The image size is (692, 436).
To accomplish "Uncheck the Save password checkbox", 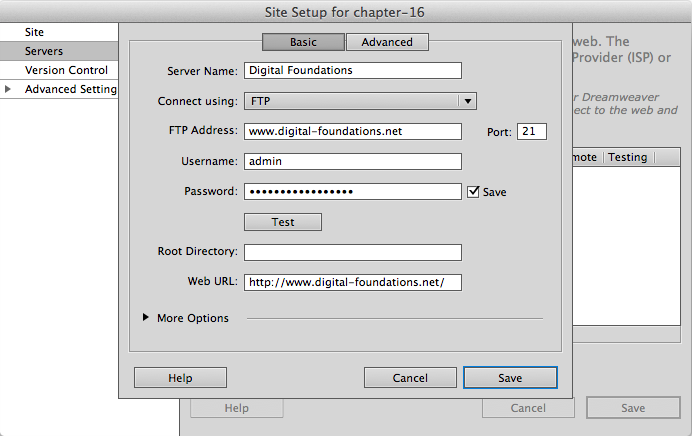I will click(x=473, y=192).
